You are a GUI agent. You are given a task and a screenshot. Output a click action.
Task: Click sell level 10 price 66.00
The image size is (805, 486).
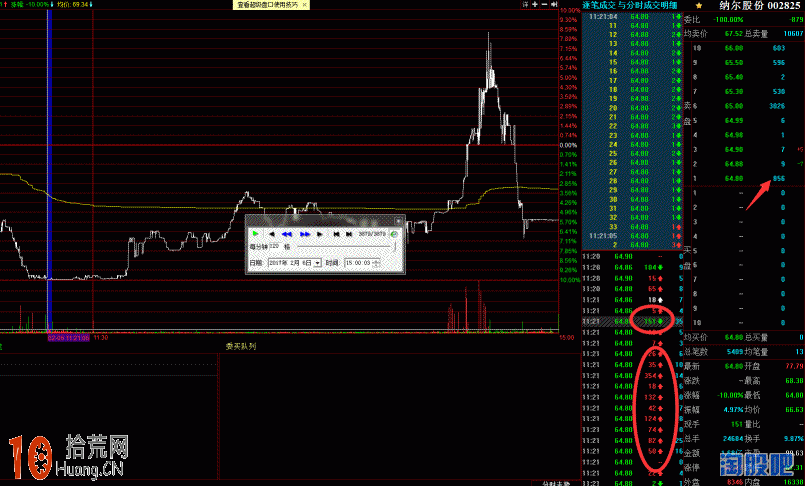pyautogui.click(x=734, y=48)
